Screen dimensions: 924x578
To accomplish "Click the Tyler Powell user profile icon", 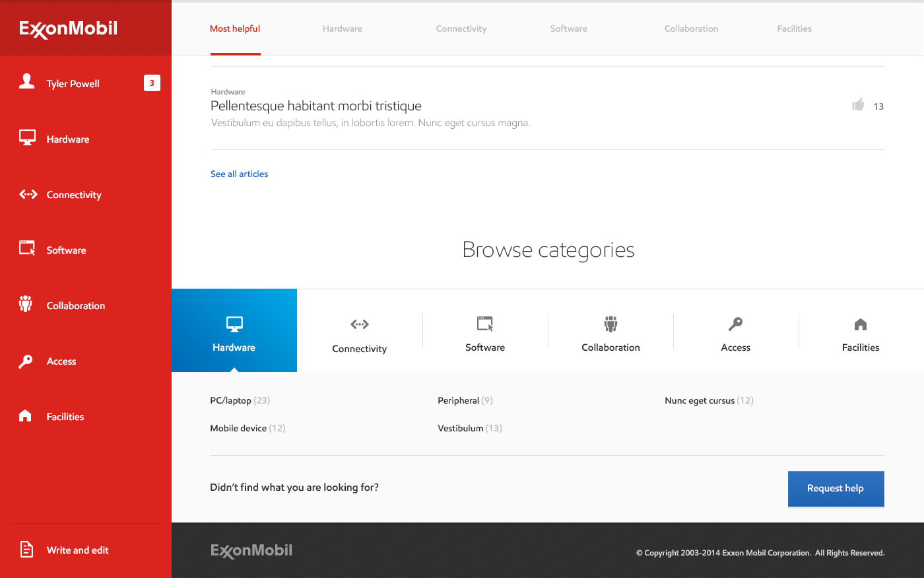I will (26, 81).
